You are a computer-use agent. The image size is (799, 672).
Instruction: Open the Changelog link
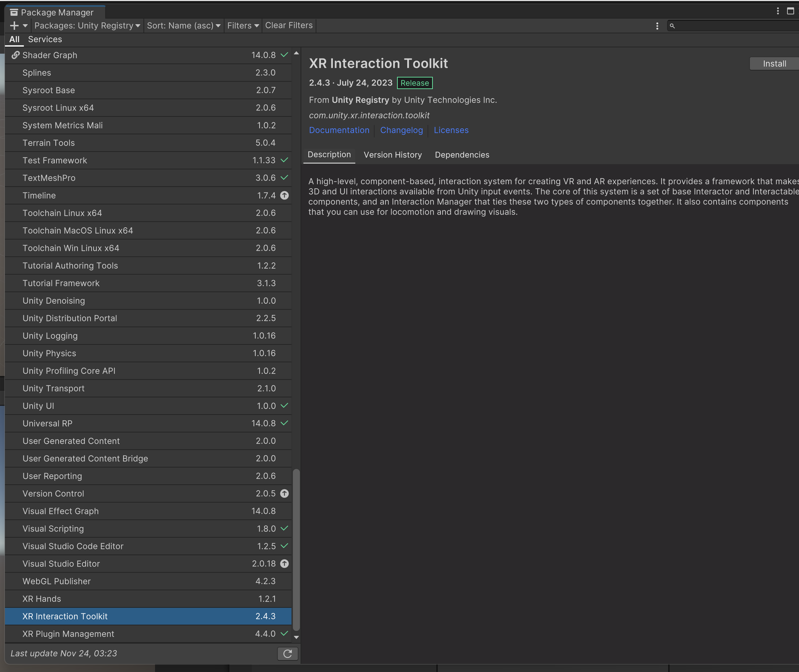pyautogui.click(x=401, y=130)
